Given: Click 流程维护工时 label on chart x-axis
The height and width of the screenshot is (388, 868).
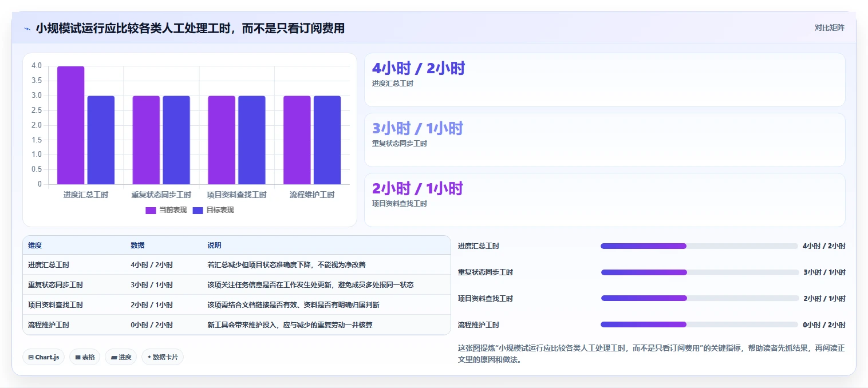Looking at the screenshot, I should point(312,195).
